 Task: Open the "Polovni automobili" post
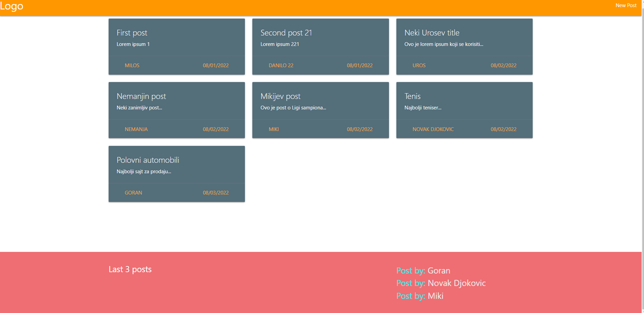tap(148, 160)
